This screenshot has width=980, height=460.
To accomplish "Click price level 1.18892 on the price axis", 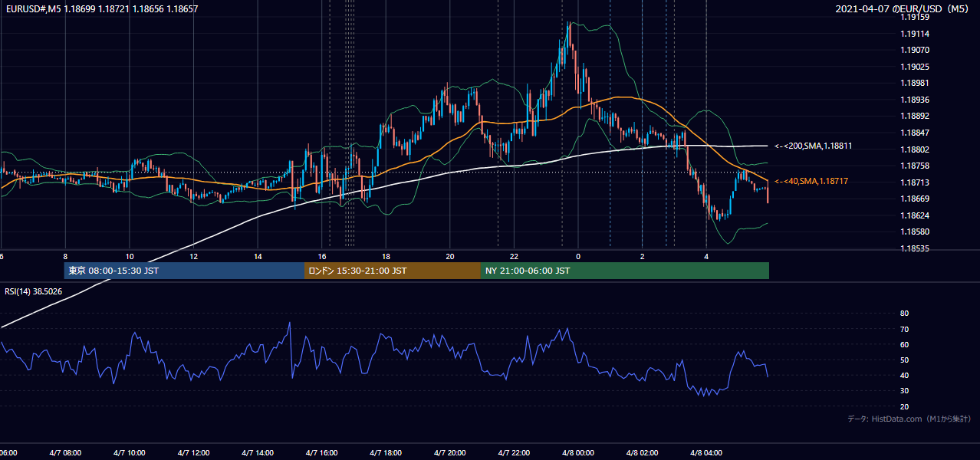I will click(914, 117).
